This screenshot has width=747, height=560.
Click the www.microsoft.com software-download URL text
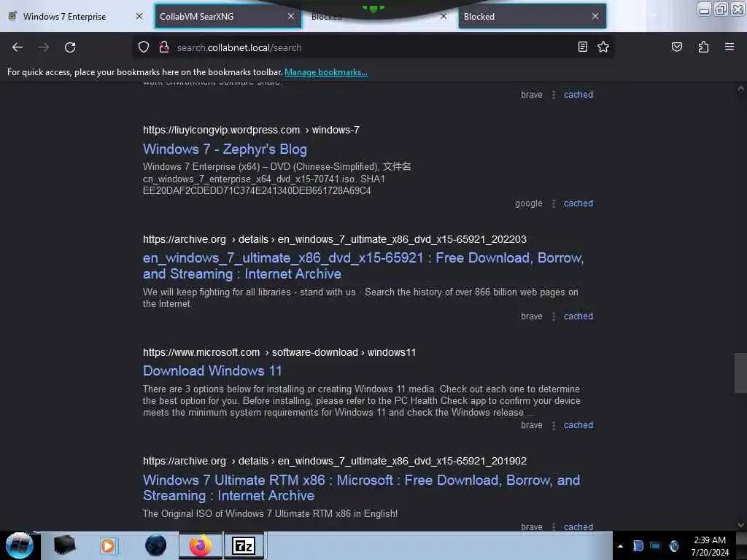pos(279,352)
